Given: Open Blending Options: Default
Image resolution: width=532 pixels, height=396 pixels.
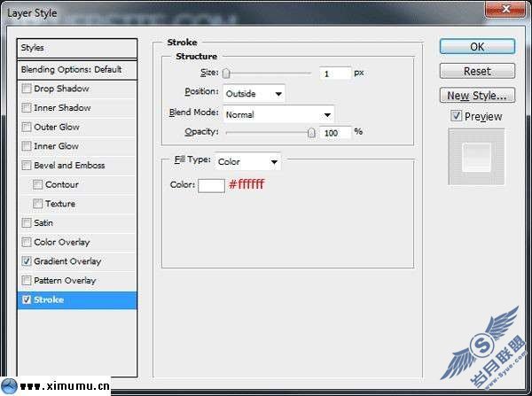Looking at the screenshot, I should (77, 70).
